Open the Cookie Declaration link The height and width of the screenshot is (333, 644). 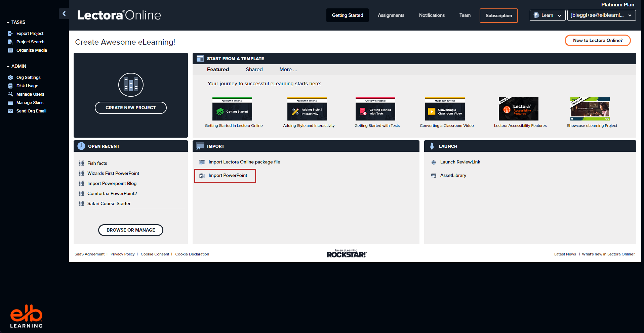192,254
